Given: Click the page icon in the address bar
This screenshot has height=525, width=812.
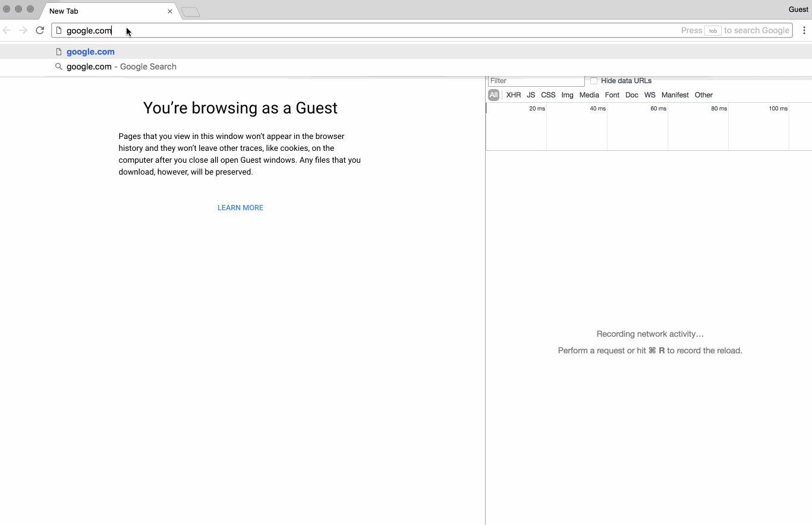Looking at the screenshot, I should tap(59, 30).
